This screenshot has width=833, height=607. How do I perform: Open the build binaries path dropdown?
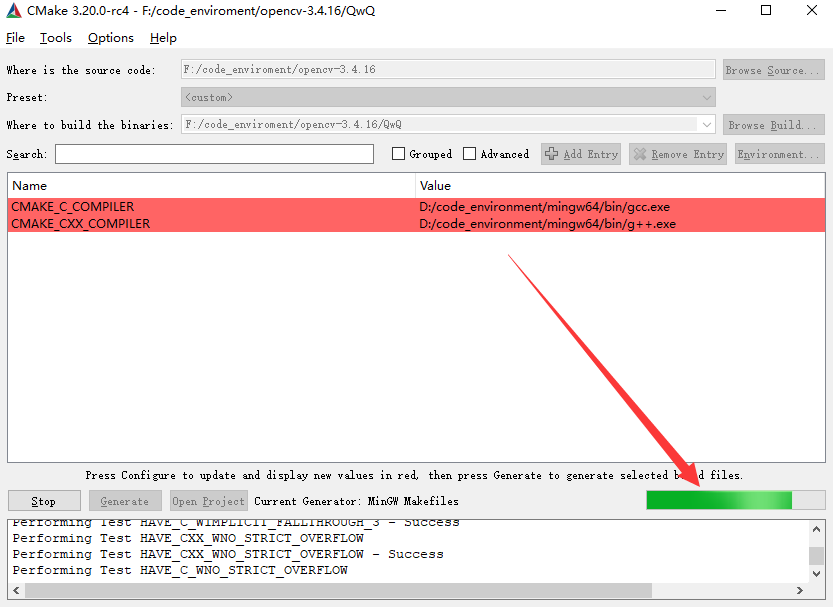tap(707, 125)
